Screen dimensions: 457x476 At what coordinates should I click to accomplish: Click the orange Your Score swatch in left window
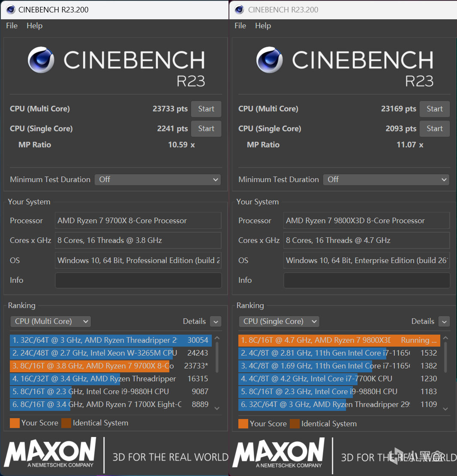[15, 423]
